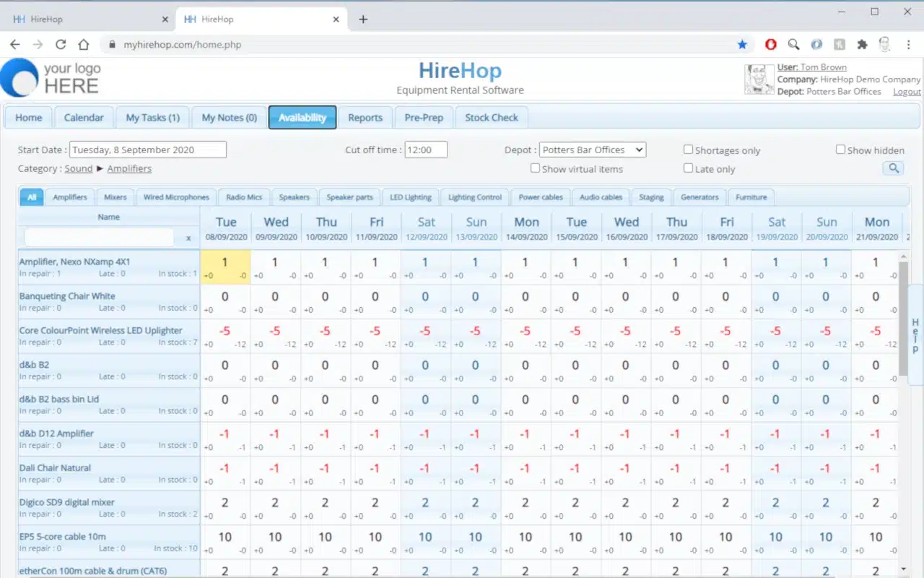Image resolution: width=924 pixels, height=578 pixels.
Task: Click the site padlock icon in address bar
Action: coord(112,44)
